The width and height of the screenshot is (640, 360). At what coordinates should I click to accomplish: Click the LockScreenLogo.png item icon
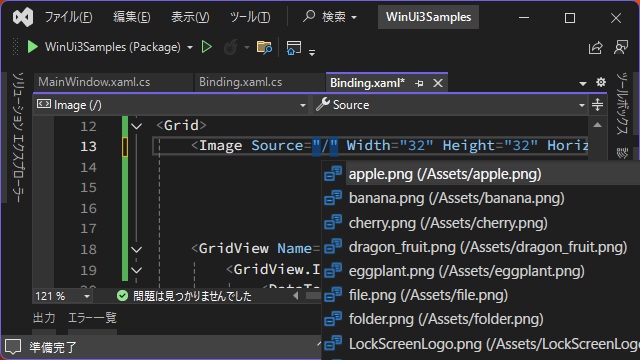(x=333, y=343)
